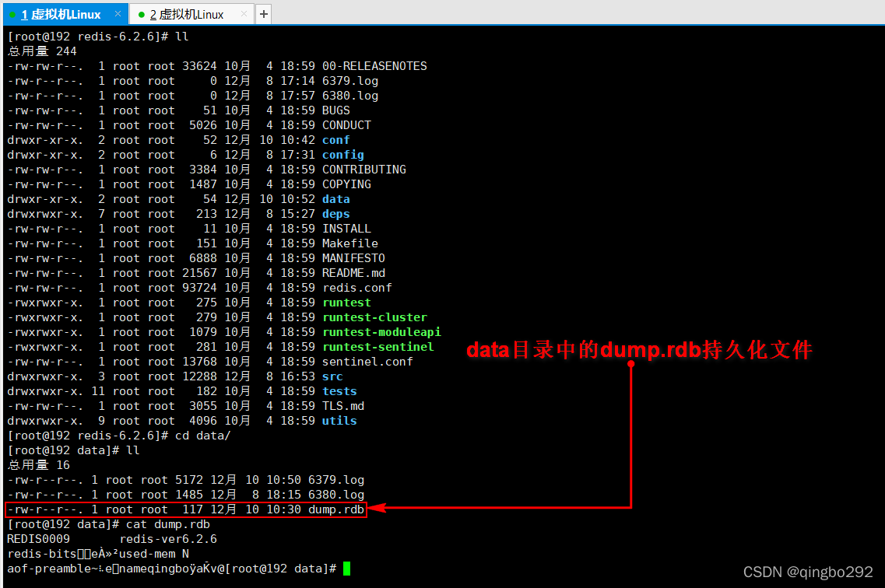Image resolution: width=885 pixels, height=588 pixels.
Task: Click the green connection dot on tab 1
Action: click(12, 15)
